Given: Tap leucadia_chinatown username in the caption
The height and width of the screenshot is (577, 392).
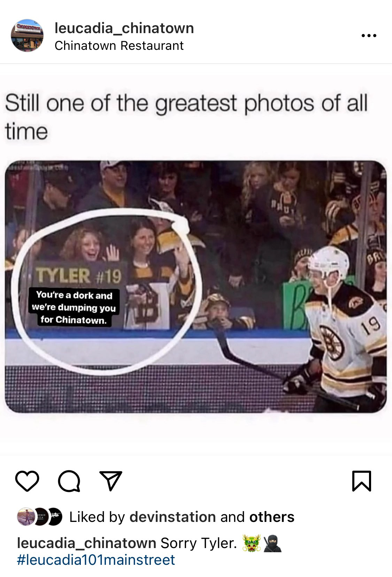Looking at the screenshot, I should pos(86,543).
